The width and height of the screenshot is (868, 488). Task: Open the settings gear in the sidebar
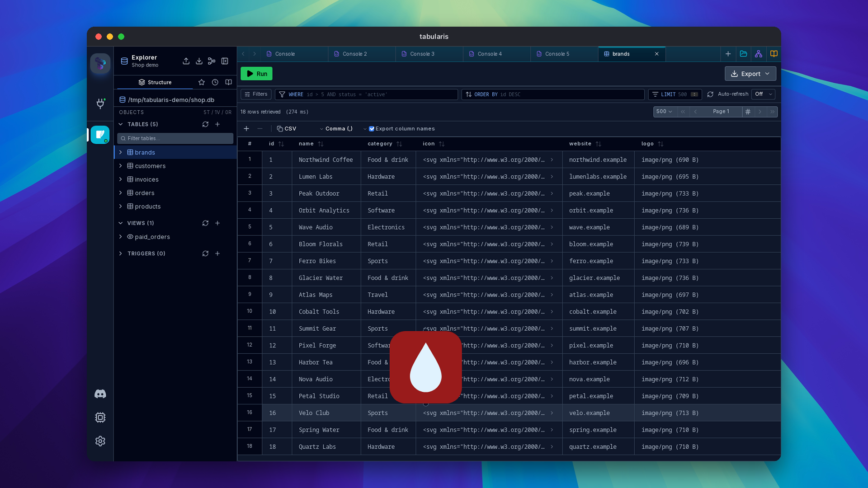(x=100, y=441)
